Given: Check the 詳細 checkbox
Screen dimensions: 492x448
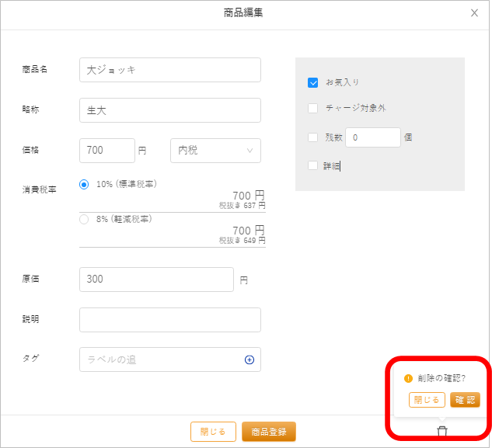Looking at the screenshot, I should pyautogui.click(x=313, y=165).
